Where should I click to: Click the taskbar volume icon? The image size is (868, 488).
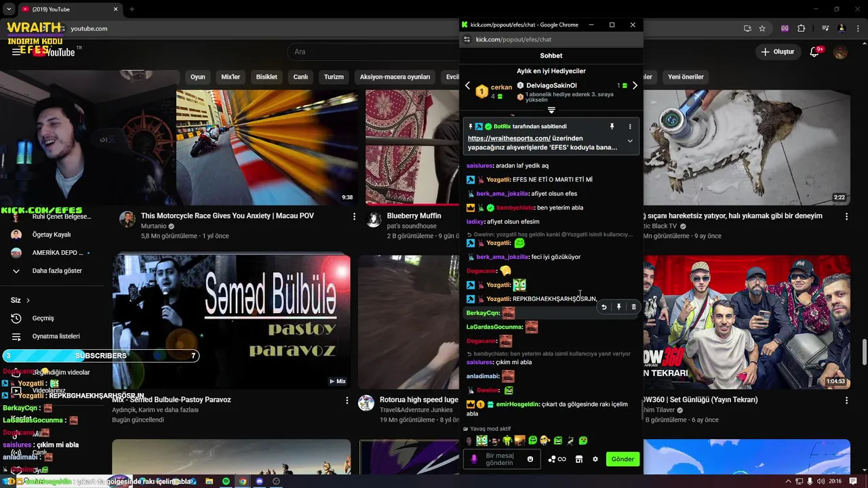point(821,481)
